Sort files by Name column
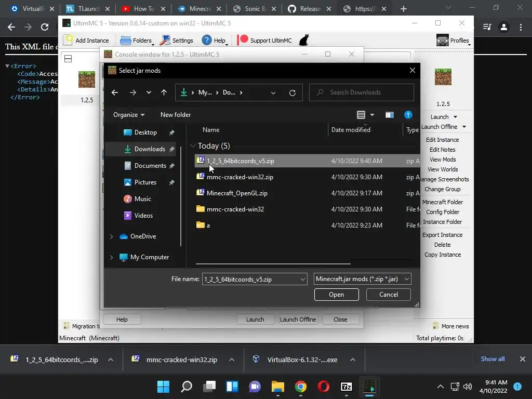The width and height of the screenshot is (532, 399). coord(211,129)
